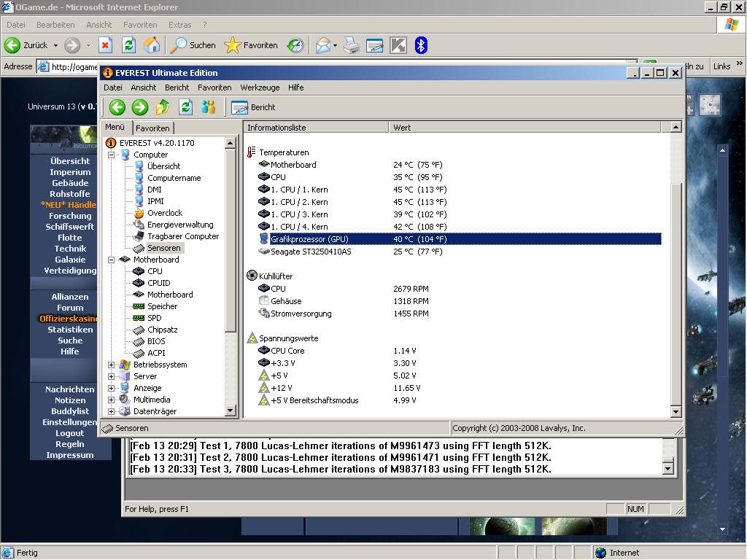This screenshot has height=560, width=747.
Task: Open OGame Galaxie link
Action: pos(70,260)
